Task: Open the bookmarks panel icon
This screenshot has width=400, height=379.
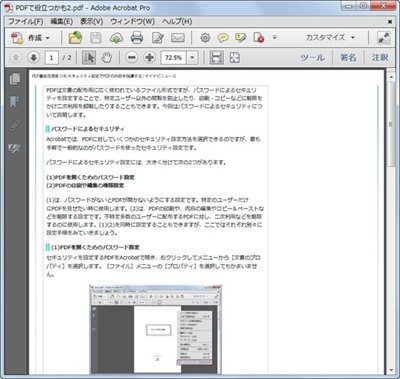Action: click(15, 102)
